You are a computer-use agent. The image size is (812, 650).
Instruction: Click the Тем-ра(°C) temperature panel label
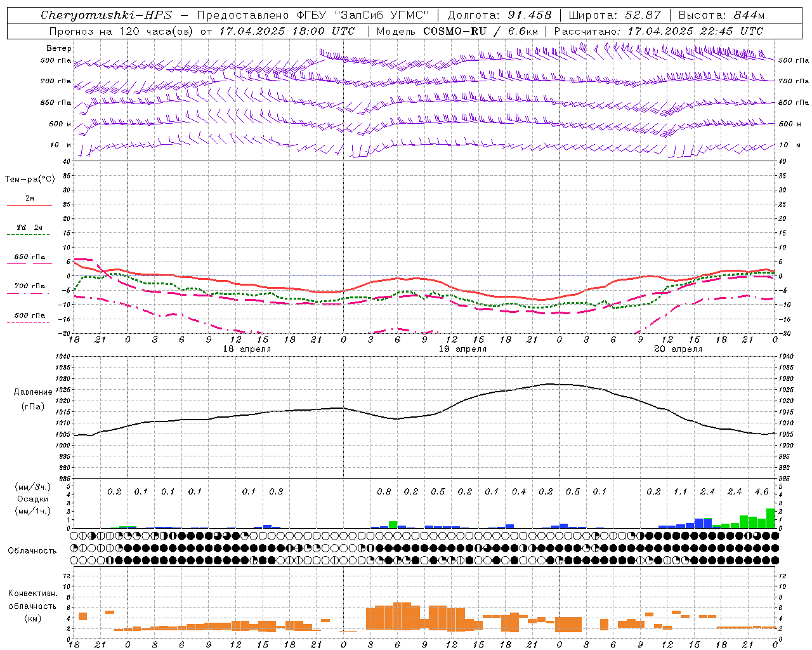[x=30, y=179]
